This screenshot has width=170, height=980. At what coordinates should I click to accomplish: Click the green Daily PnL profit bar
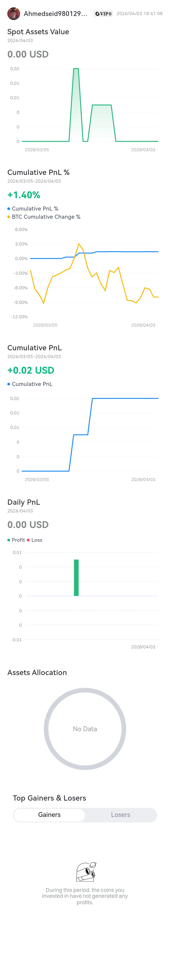tap(76, 578)
